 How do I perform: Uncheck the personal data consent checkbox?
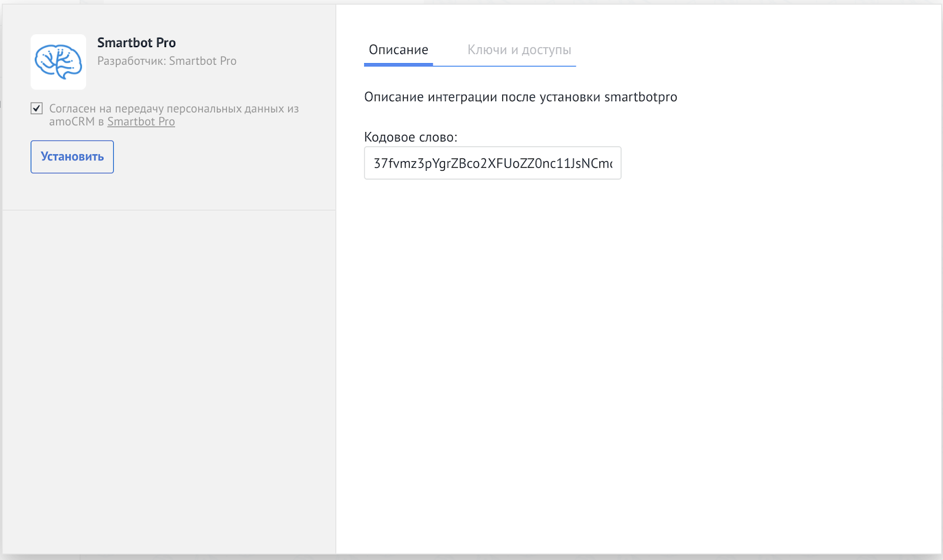(37, 108)
